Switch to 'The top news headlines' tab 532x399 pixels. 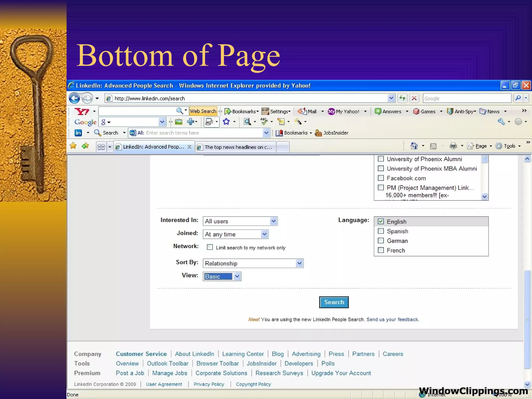point(236,147)
